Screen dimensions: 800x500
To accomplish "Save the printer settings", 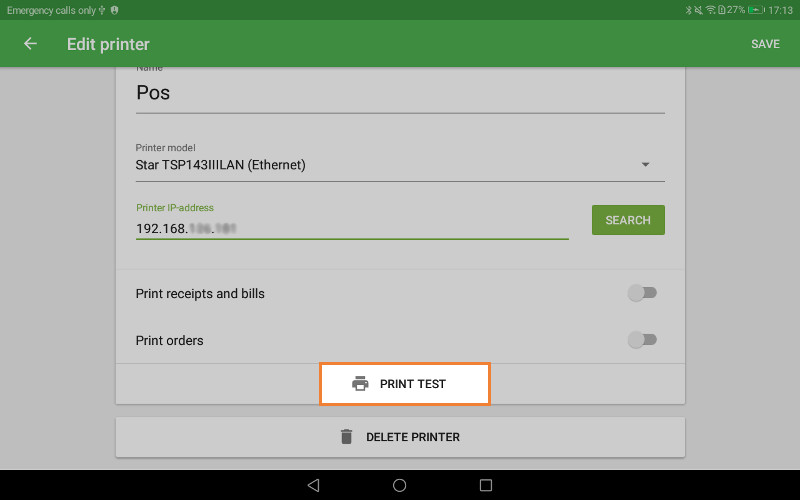I will pyautogui.click(x=765, y=44).
